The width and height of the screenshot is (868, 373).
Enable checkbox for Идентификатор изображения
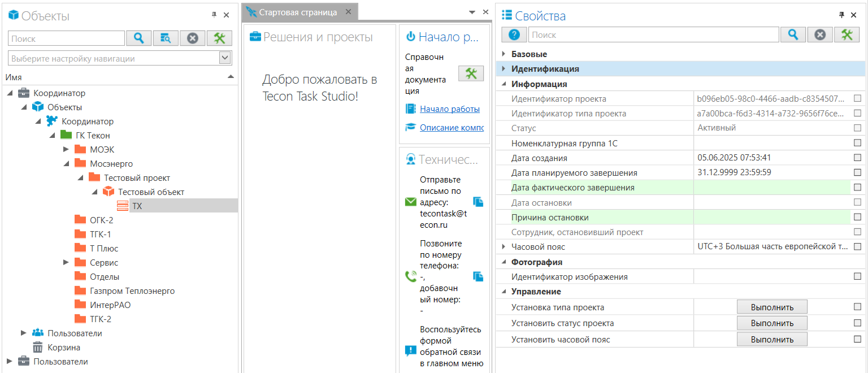(x=857, y=276)
